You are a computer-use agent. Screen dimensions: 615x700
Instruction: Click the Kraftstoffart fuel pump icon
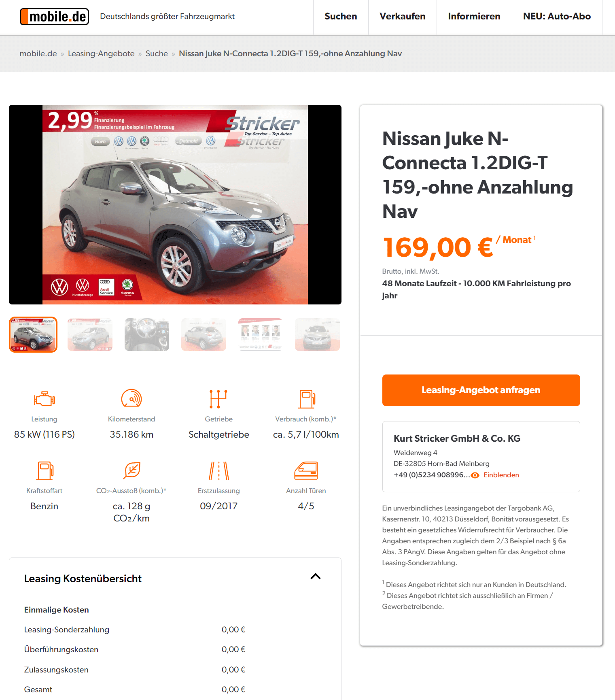click(45, 471)
